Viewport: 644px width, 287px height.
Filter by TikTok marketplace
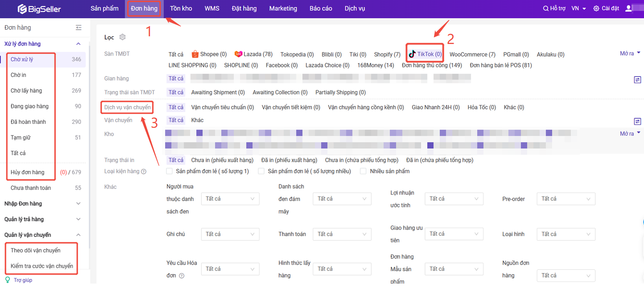(425, 54)
